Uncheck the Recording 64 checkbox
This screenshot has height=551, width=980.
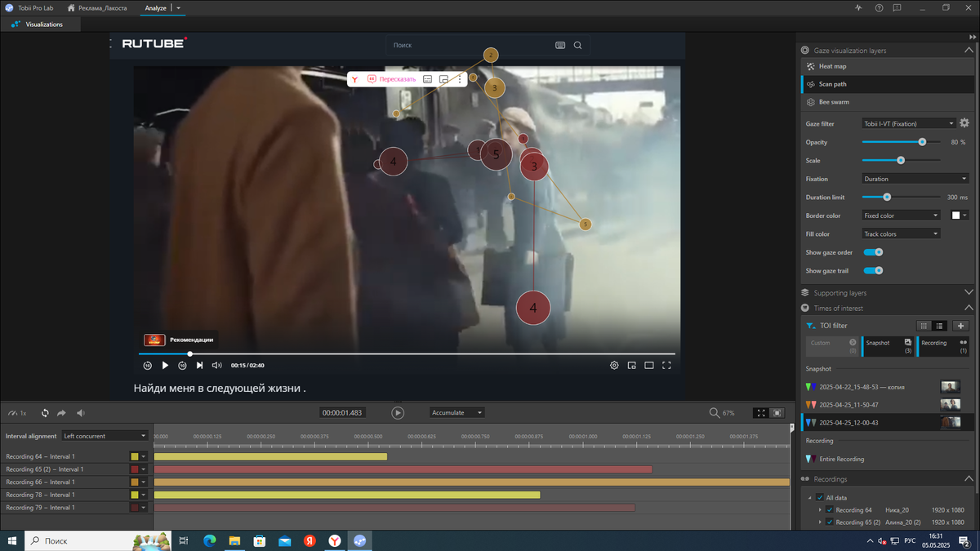point(830,510)
